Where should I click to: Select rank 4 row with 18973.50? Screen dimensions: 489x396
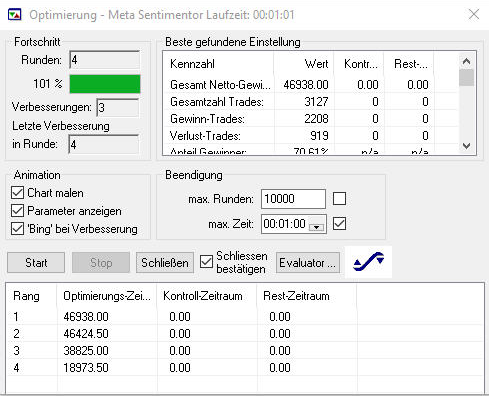pos(245,367)
